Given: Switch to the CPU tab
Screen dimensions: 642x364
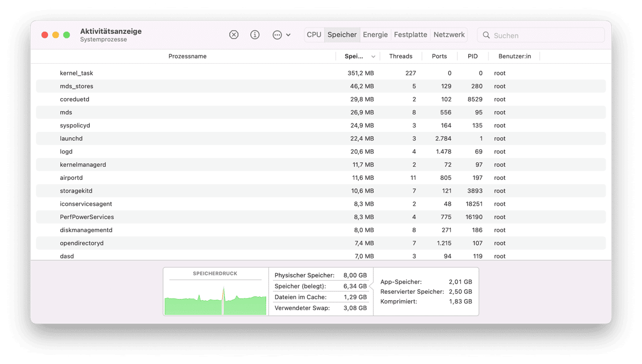Looking at the screenshot, I should [314, 35].
